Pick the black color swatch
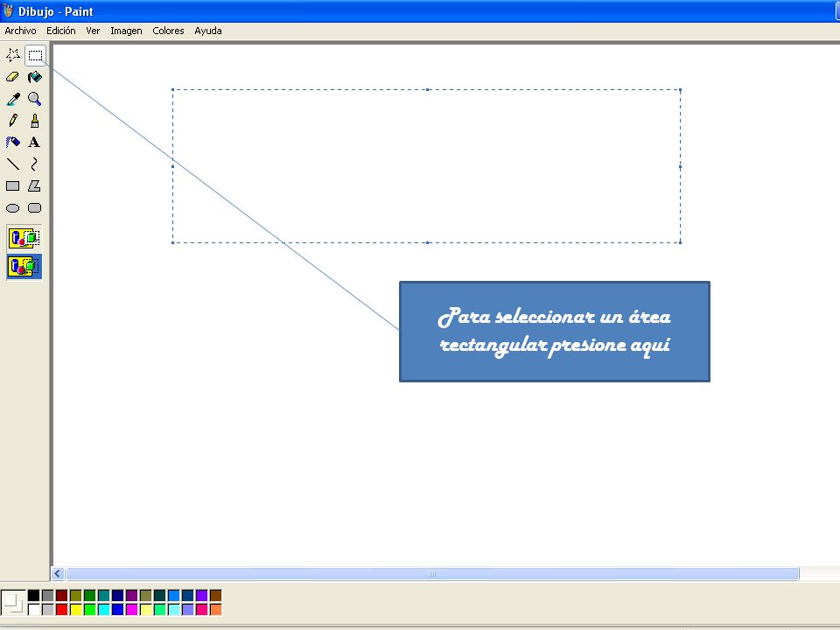 [x=34, y=595]
